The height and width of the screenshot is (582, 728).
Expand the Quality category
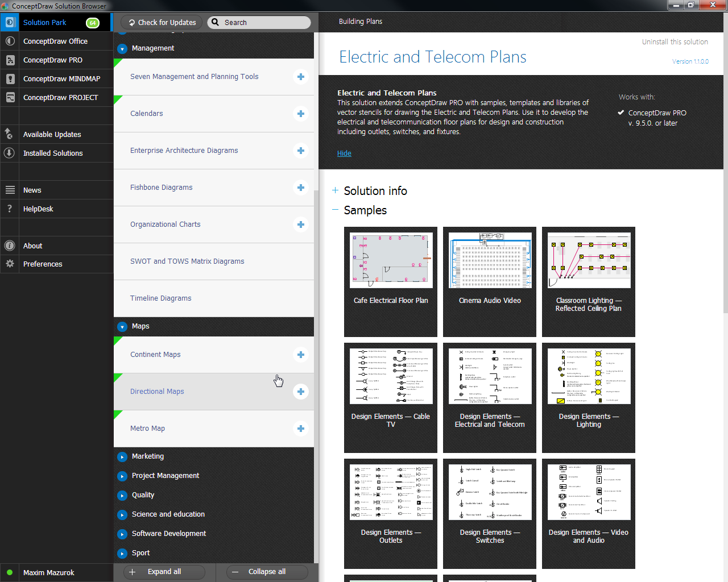point(122,496)
